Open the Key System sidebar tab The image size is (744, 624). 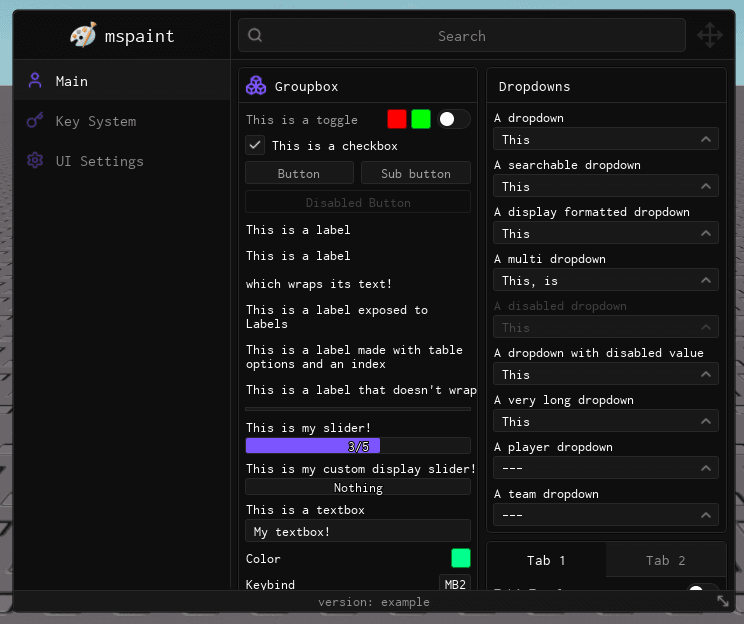(122, 121)
